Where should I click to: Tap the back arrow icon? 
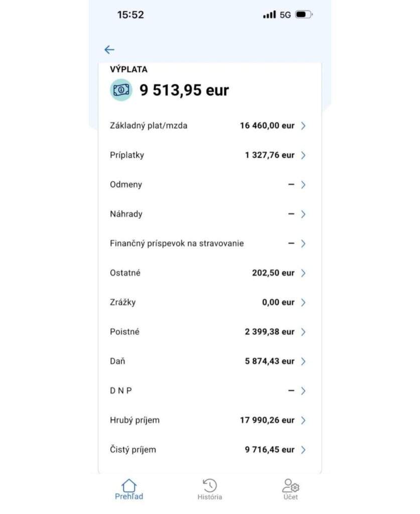pos(109,49)
